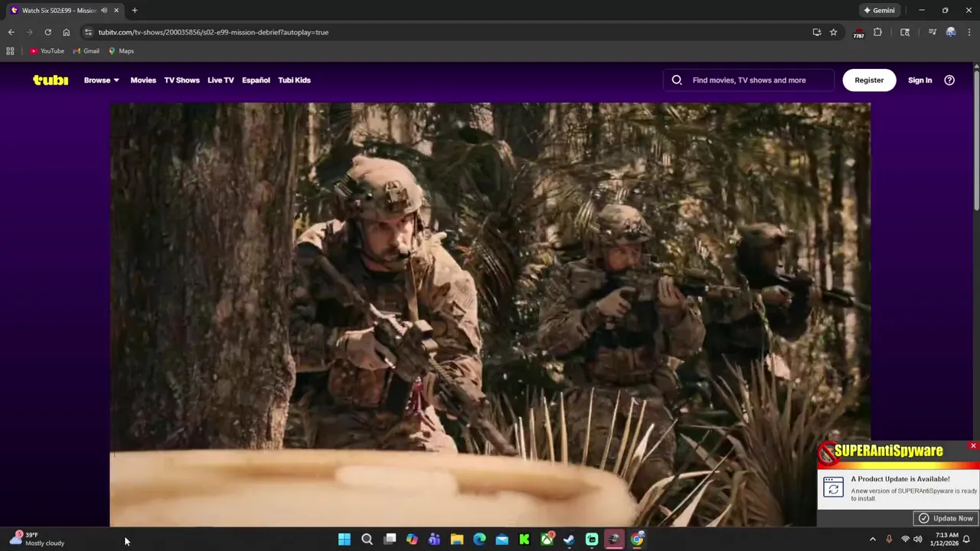
Task: Open Xbox app from taskbar
Action: (x=547, y=540)
